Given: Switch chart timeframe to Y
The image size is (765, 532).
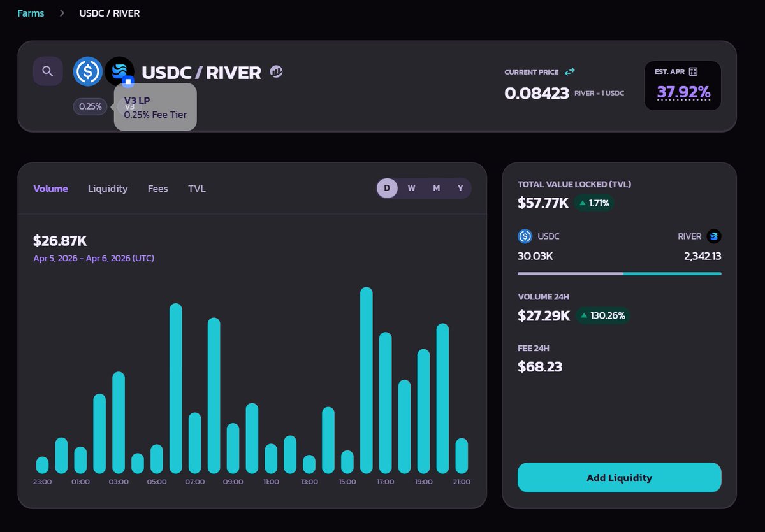Looking at the screenshot, I should point(460,188).
